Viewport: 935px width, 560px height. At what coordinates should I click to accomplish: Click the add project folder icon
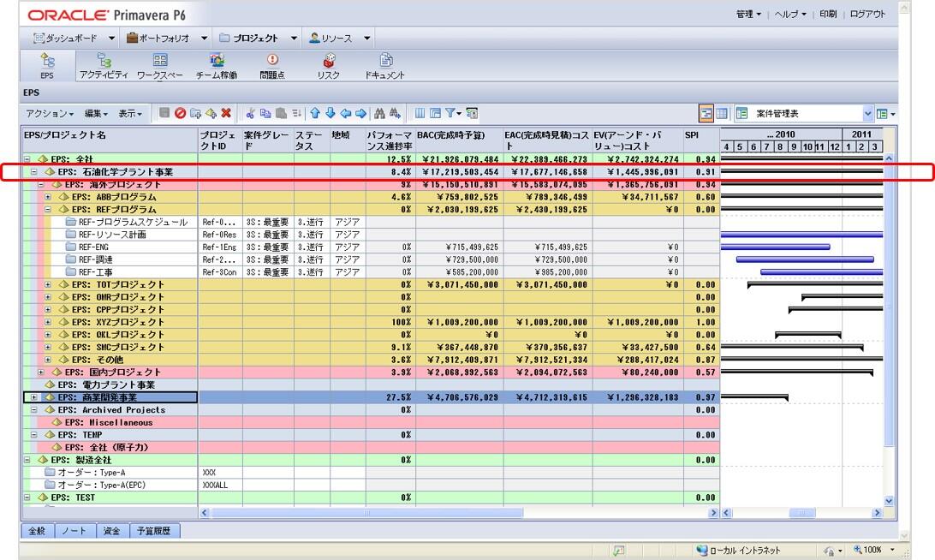195,113
